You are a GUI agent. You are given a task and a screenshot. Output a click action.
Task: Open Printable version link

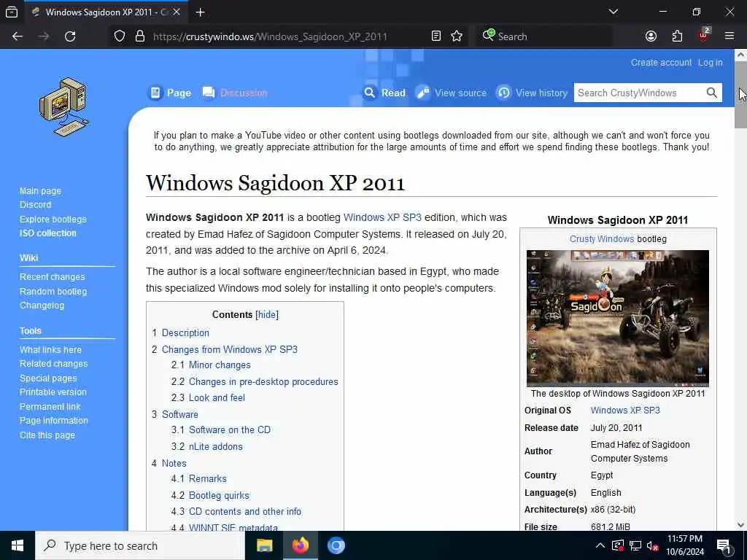pyautogui.click(x=53, y=392)
